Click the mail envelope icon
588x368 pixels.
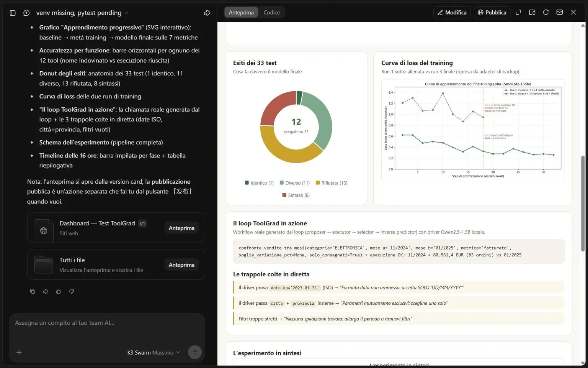pyautogui.click(x=560, y=12)
